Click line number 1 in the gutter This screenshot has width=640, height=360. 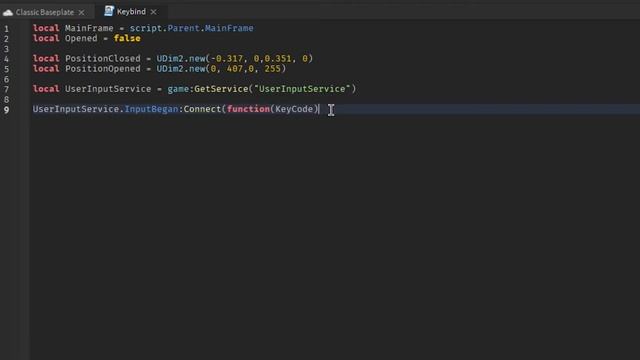[6, 29]
